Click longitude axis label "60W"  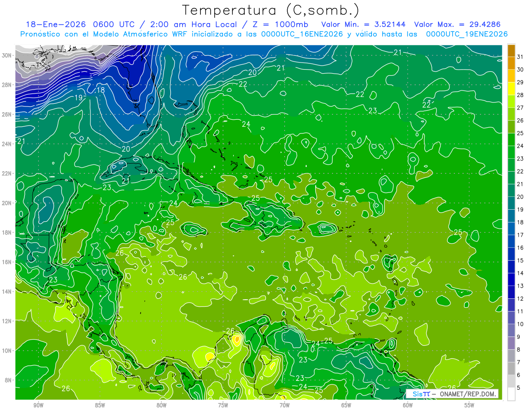pyautogui.click(x=407, y=406)
